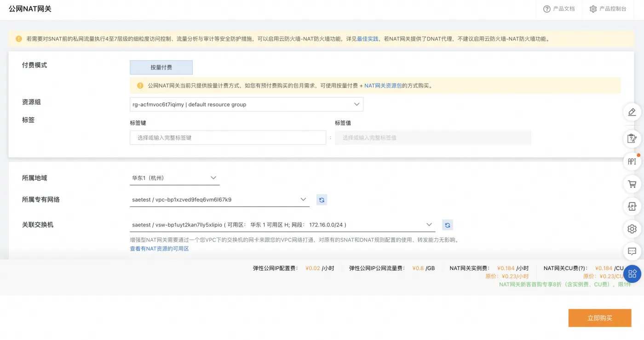Click the 立即购买 button
The image size is (644, 340).
click(x=600, y=318)
